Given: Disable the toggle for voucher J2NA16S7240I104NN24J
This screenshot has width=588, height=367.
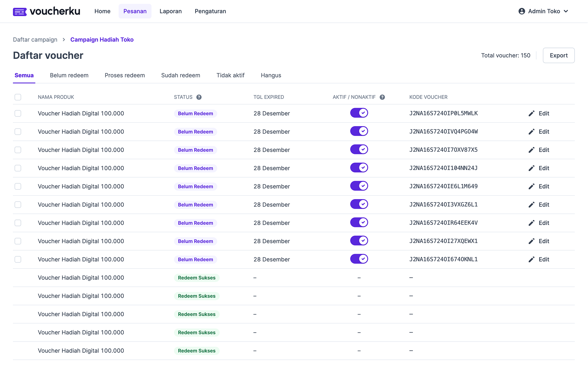Looking at the screenshot, I should point(359,168).
